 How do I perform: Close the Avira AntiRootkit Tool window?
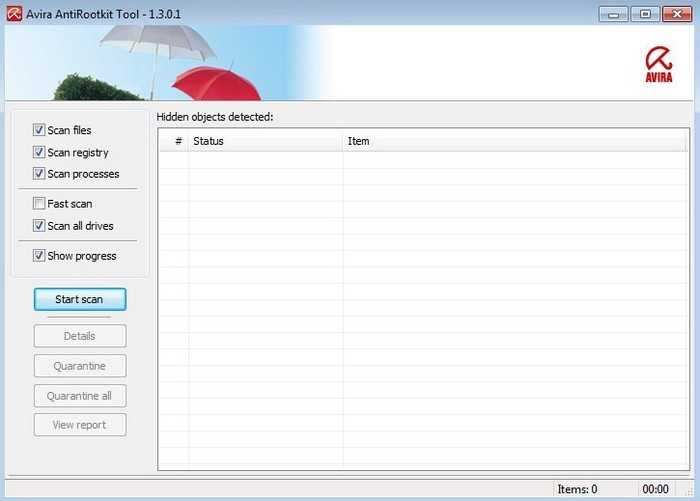coord(677,14)
